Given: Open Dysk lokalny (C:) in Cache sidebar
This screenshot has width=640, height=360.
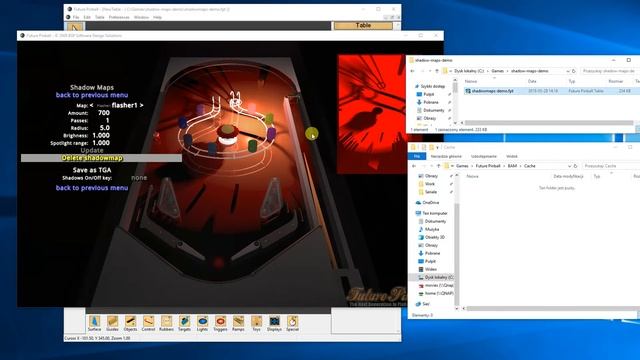Looking at the screenshot, I should coord(438,277).
